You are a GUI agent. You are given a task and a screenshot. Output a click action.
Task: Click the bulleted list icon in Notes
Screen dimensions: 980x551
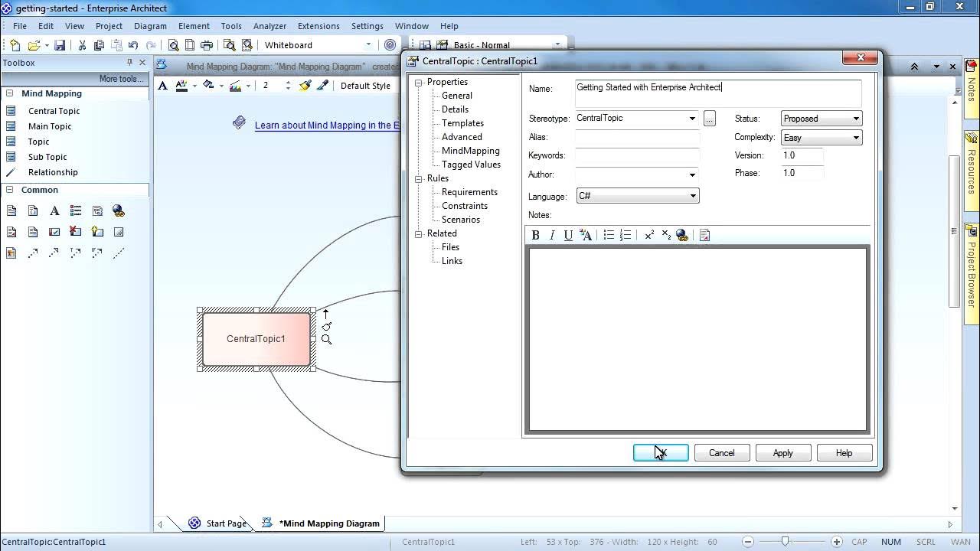(609, 235)
